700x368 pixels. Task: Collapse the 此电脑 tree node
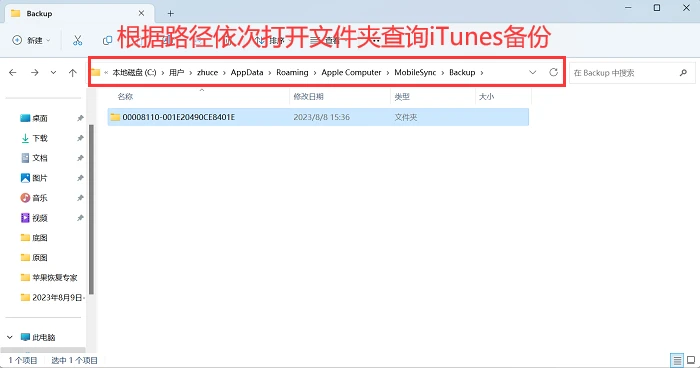pyautogui.click(x=10, y=337)
